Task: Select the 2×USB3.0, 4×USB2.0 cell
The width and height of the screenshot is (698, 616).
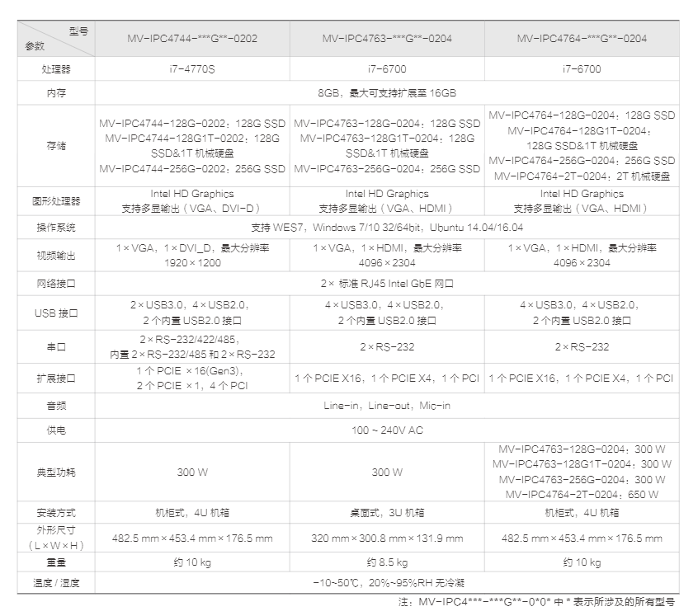Action: (x=192, y=313)
